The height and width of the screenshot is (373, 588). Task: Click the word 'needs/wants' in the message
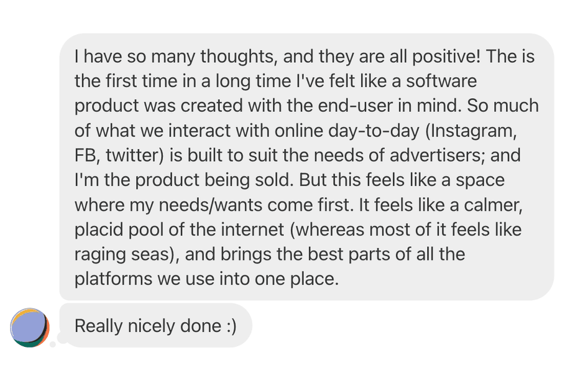[x=210, y=205]
